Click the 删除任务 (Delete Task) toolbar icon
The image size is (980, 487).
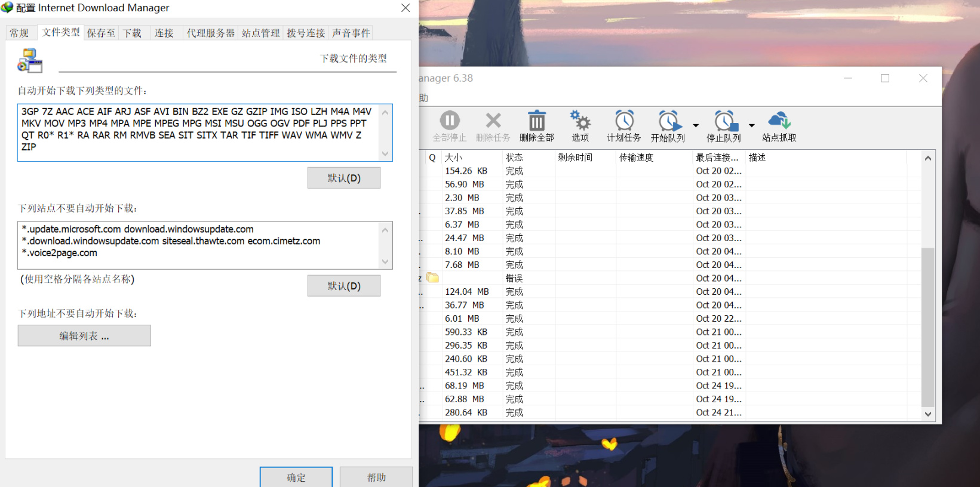(x=493, y=121)
